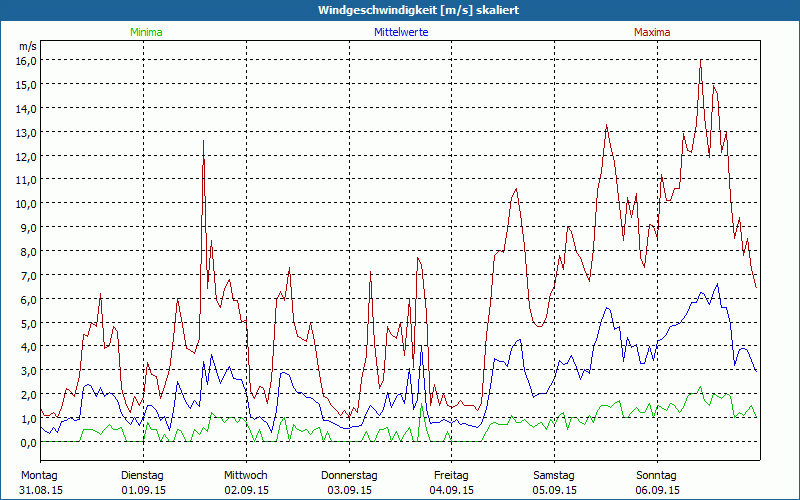
Task: Click the Donnerstag day label
Action: (x=349, y=476)
